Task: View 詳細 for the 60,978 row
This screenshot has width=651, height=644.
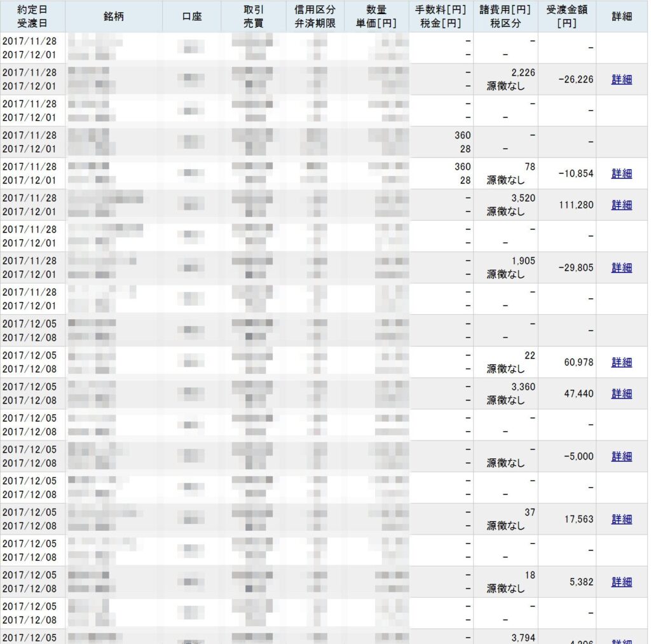Action: click(x=621, y=362)
